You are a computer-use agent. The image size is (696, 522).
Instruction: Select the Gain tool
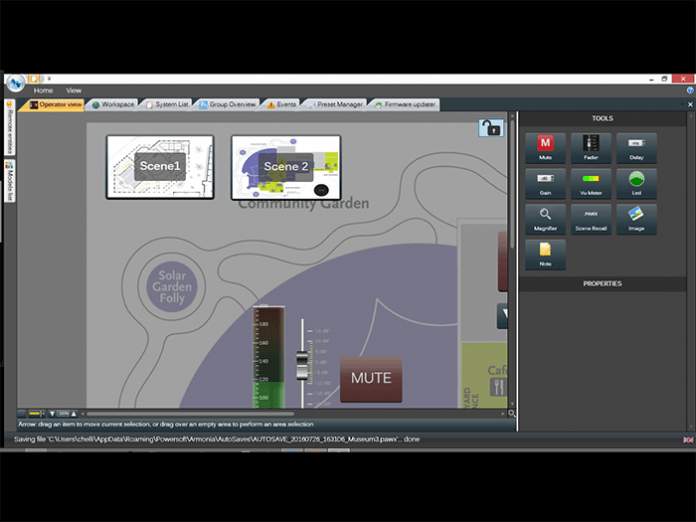click(545, 184)
